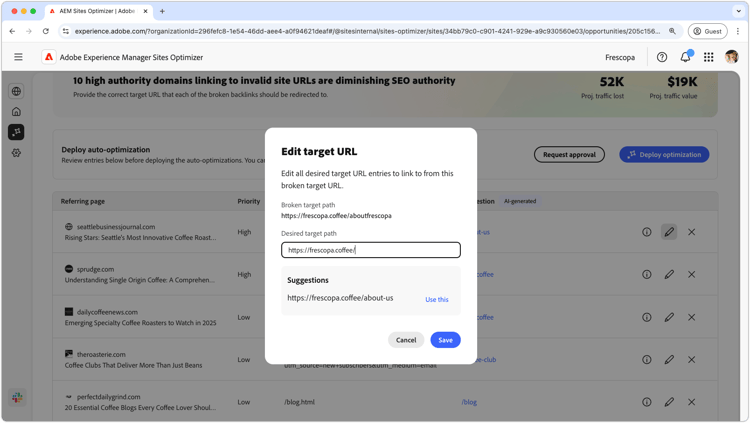This screenshot has width=750, height=423.
Task: Click the seattlebusinessjournal.com referring domain
Action: point(116,227)
